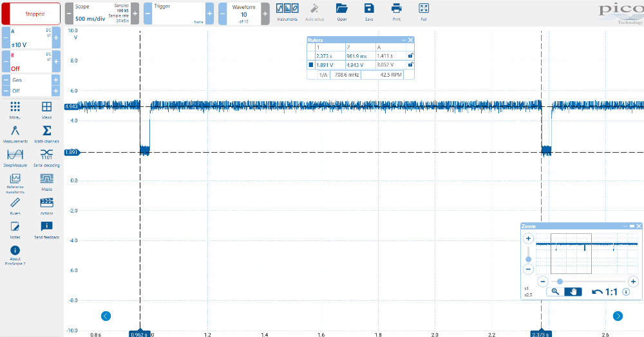This screenshot has height=337, width=644.
Task: Open the Views menu
Action: 46,108
